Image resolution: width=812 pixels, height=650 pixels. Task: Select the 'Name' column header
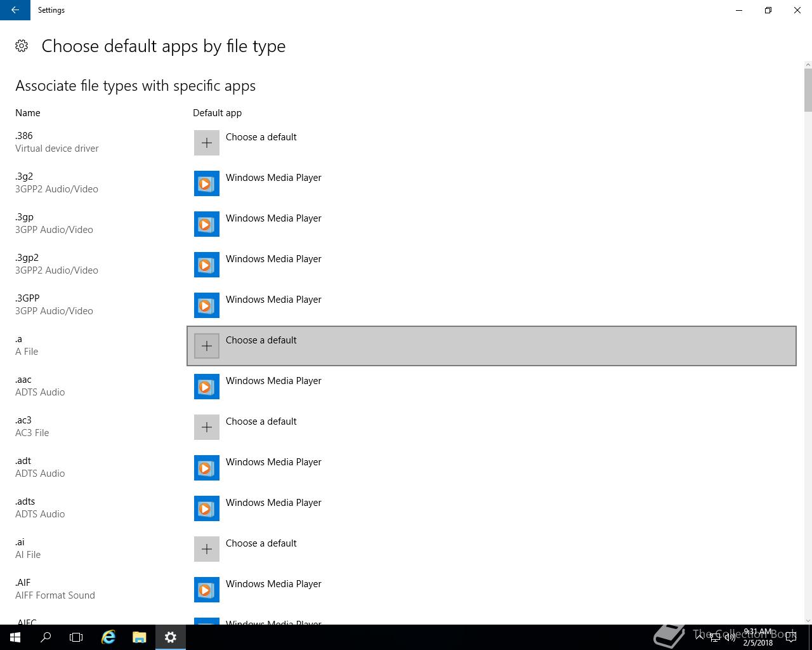click(x=28, y=113)
